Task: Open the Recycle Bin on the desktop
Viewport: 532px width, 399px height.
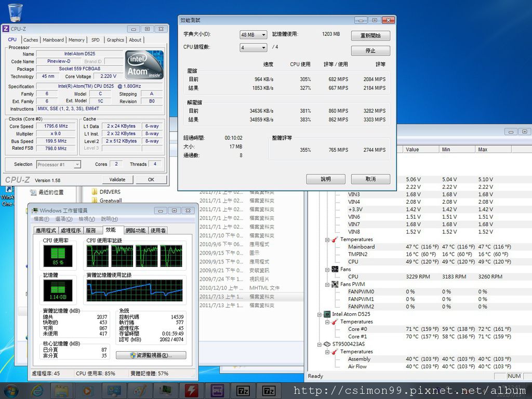Action: [x=15, y=12]
